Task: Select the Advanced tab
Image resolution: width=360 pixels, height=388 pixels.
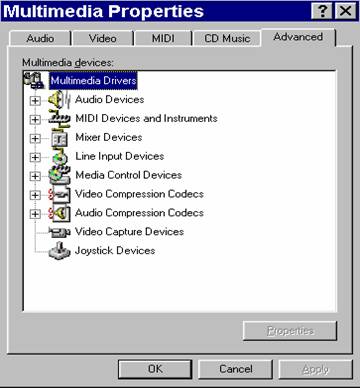Action: (298, 37)
